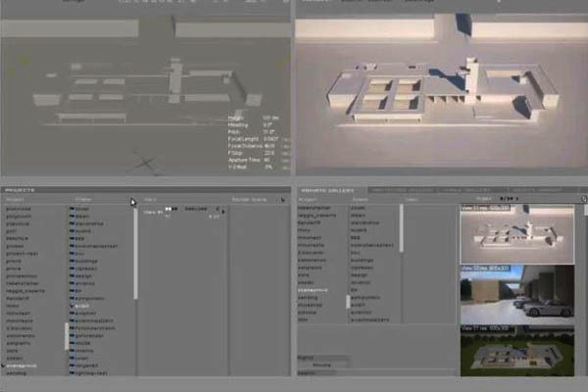The width and height of the screenshot is (588, 392).
Task: Click the Projects panel header
Action: point(22,190)
